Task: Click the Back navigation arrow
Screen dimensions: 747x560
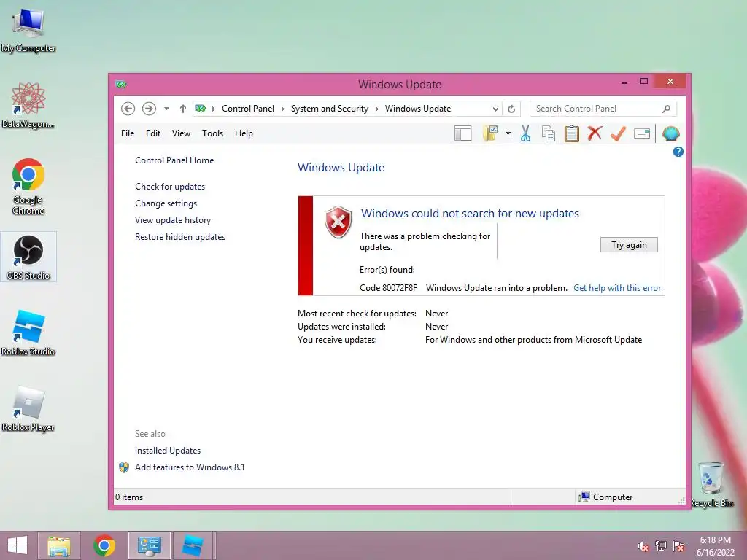Action: pyautogui.click(x=128, y=109)
